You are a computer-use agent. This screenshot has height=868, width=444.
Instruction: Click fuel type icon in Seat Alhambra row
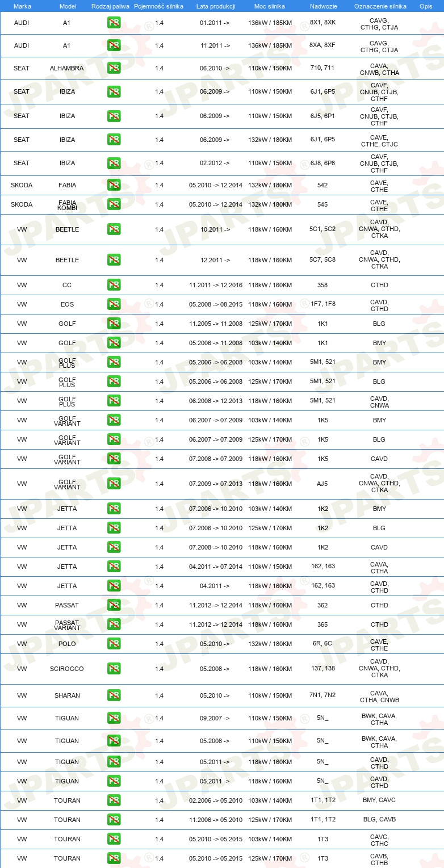click(114, 68)
